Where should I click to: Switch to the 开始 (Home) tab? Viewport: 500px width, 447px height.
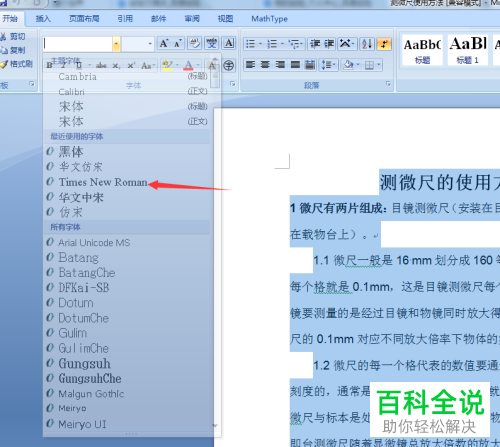(10, 19)
